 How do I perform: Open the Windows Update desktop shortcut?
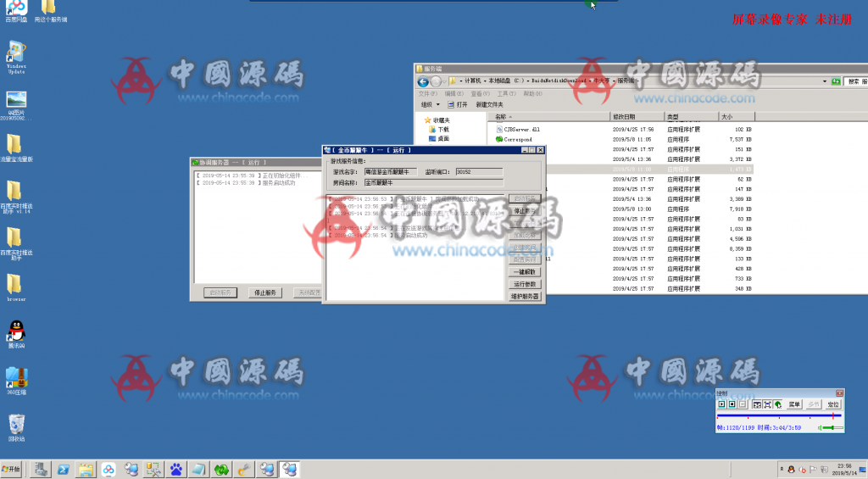pos(16,57)
